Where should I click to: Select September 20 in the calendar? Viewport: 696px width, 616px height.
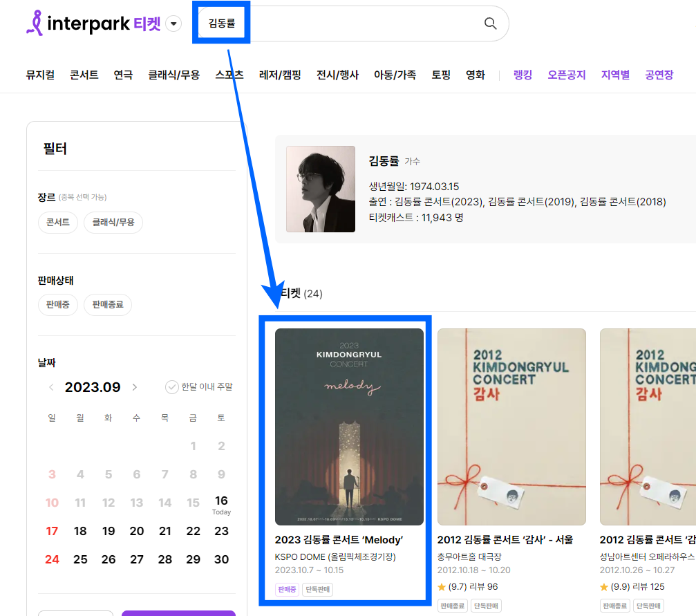tap(137, 531)
